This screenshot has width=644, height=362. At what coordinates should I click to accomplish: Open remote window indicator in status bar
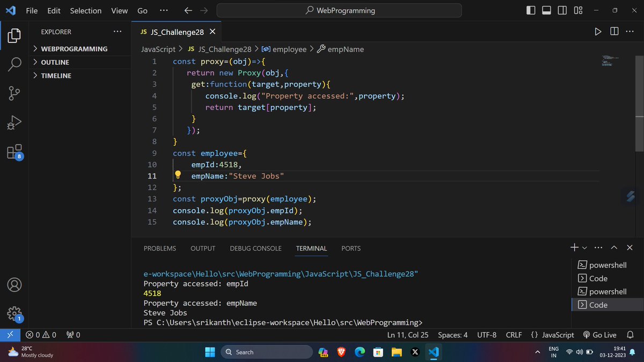[10, 335]
